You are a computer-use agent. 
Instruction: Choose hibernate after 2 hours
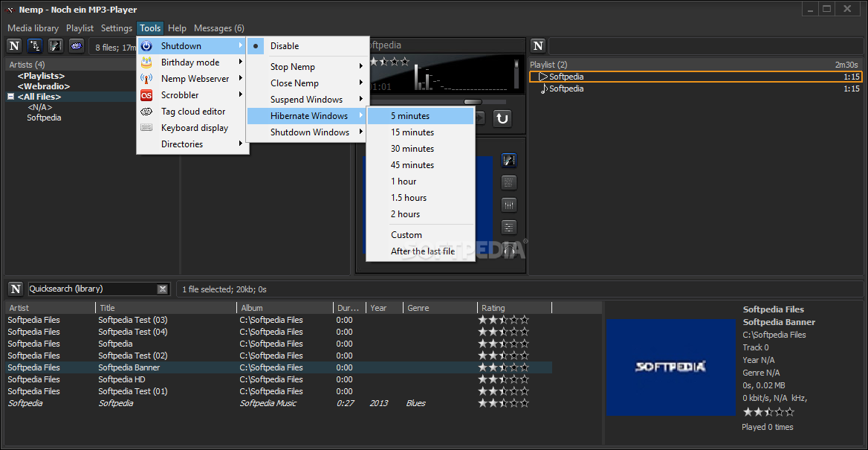click(x=420, y=214)
